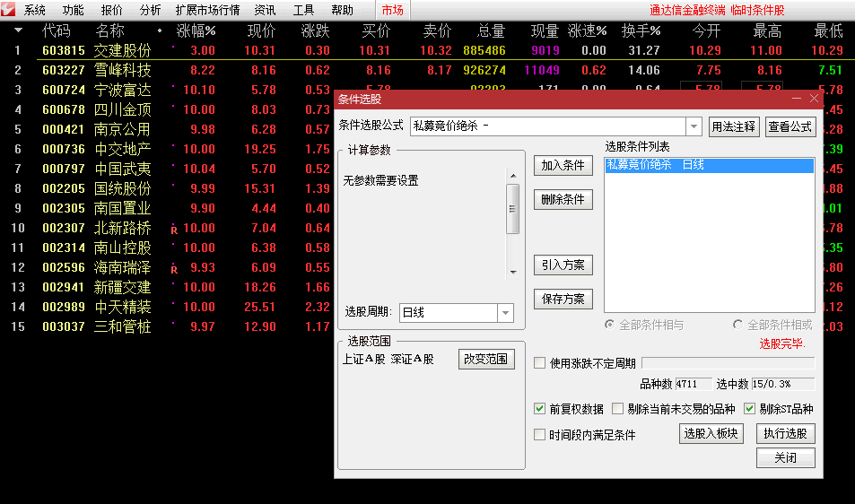Open the 条件选股公式 dropdown arrow

(x=694, y=126)
